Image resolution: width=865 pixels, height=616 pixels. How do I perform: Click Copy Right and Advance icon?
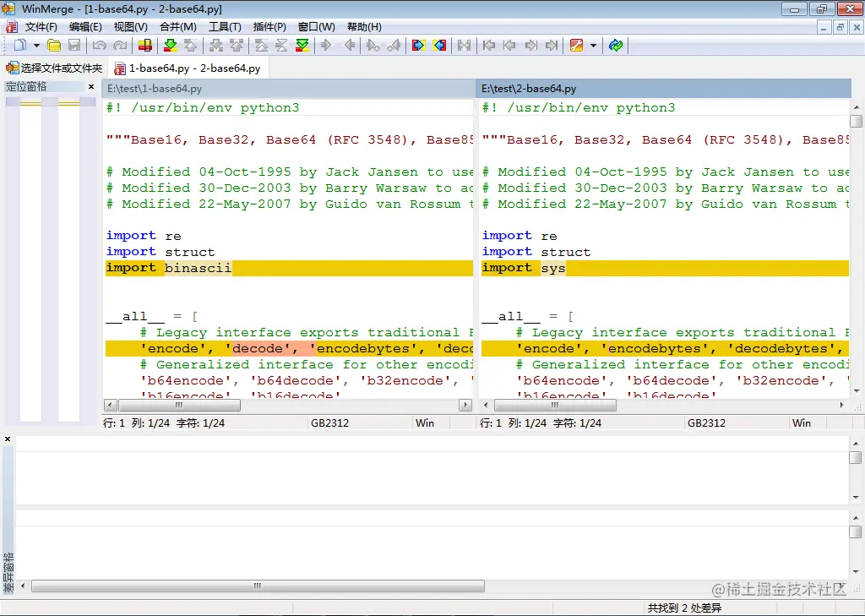[373, 46]
